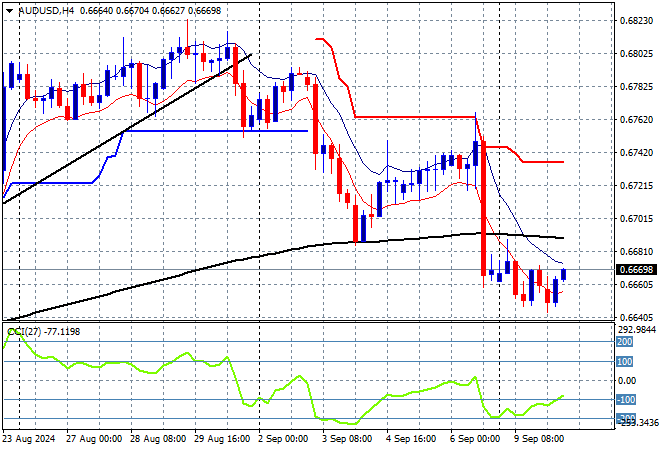
Task: Select the OHLC values 0.66640 0.66704 0.66627 0.66698
Action: (150, 11)
